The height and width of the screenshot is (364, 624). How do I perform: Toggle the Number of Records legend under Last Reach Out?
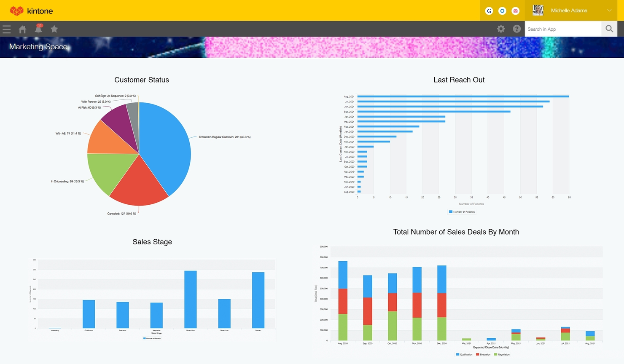tap(462, 211)
